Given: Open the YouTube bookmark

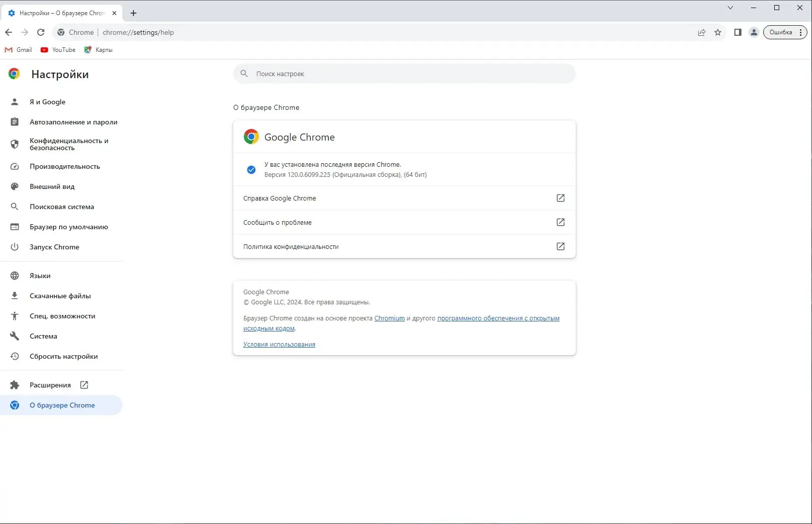Looking at the screenshot, I should (x=58, y=50).
